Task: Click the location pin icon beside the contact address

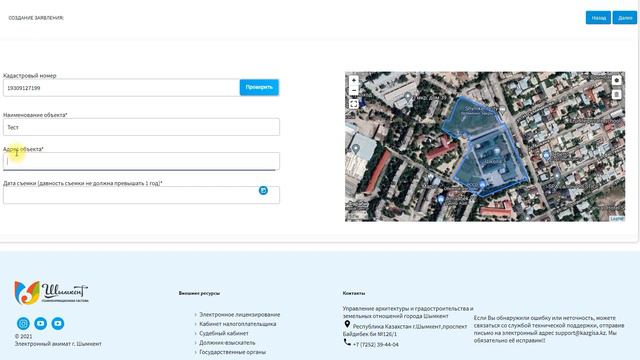Action: (347, 324)
